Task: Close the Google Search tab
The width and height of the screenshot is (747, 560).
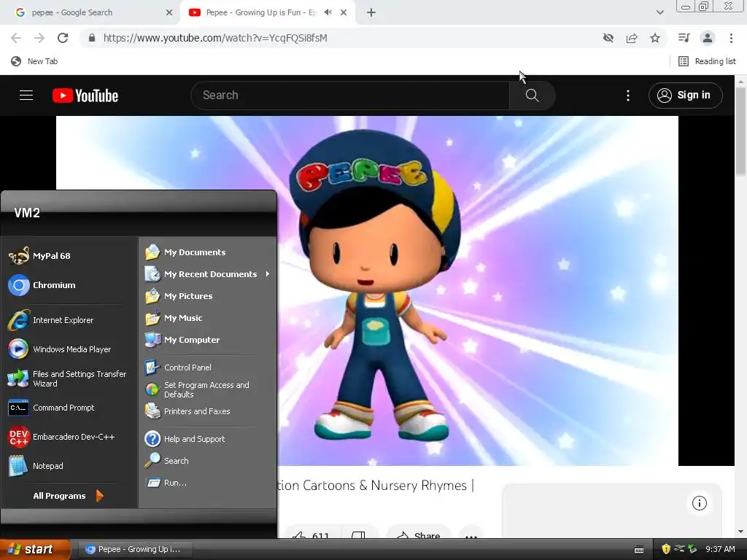Action: click(x=169, y=12)
